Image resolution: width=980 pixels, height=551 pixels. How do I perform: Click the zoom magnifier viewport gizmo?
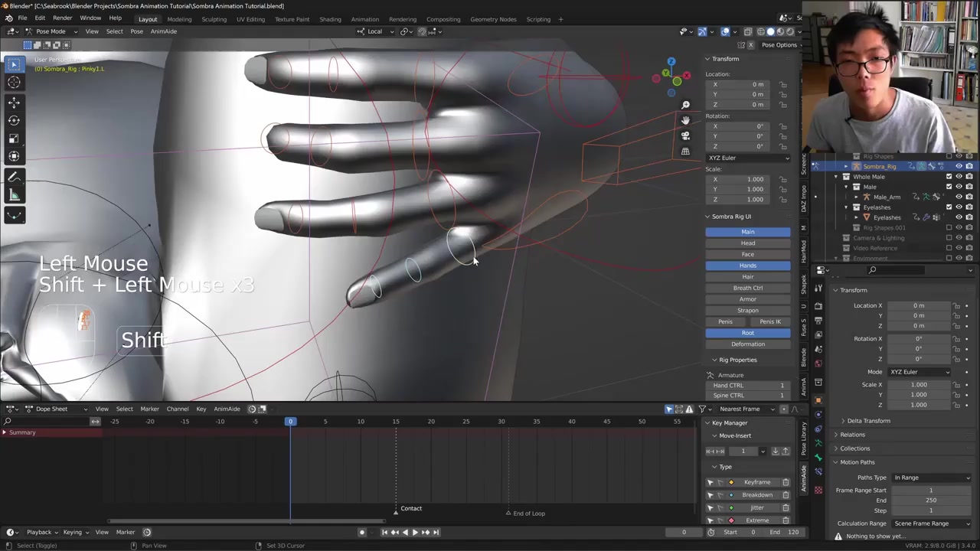pyautogui.click(x=685, y=105)
